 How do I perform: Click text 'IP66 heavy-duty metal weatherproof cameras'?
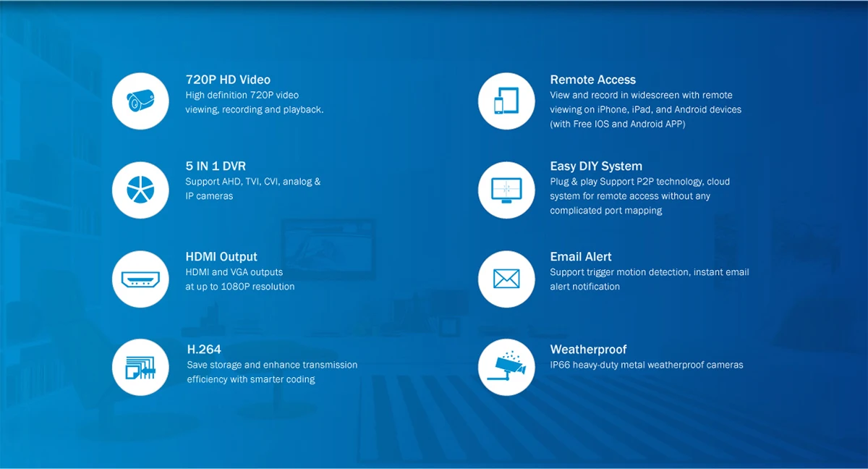(647, 365)
